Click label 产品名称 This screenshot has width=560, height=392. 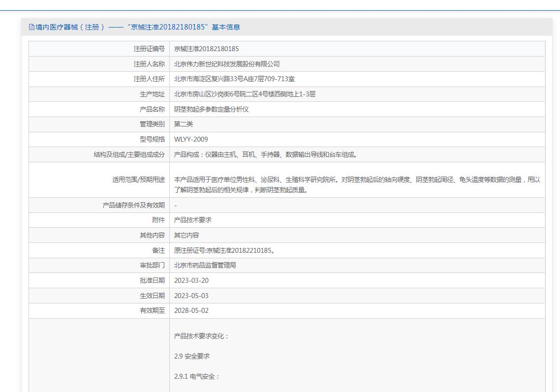[x=152, y=109]
